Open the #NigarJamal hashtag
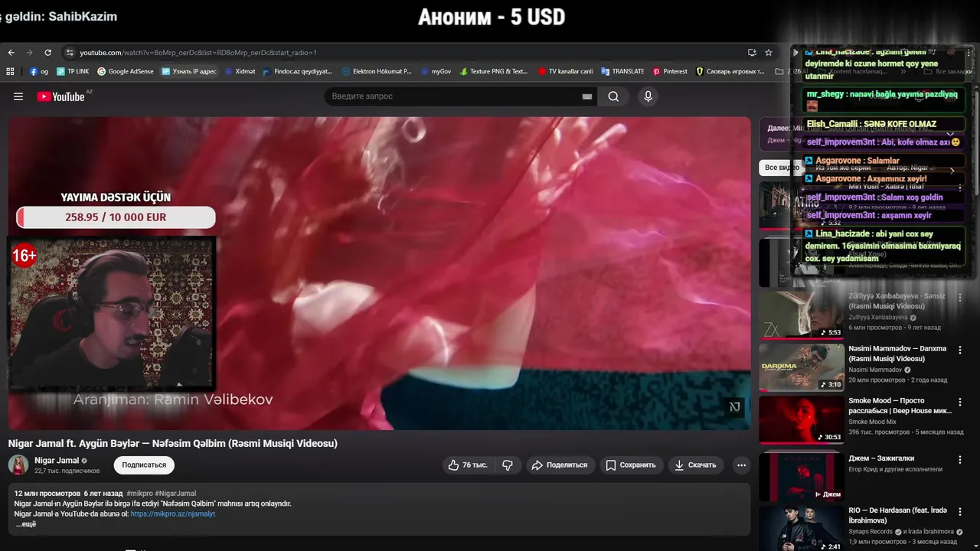980x551 pixels. 175,494
